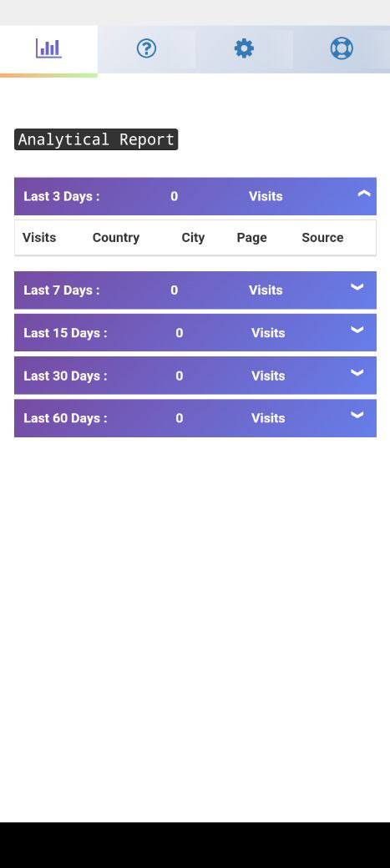
Task: Click the Last 60 Days visits count
Action: pos(180,418)
